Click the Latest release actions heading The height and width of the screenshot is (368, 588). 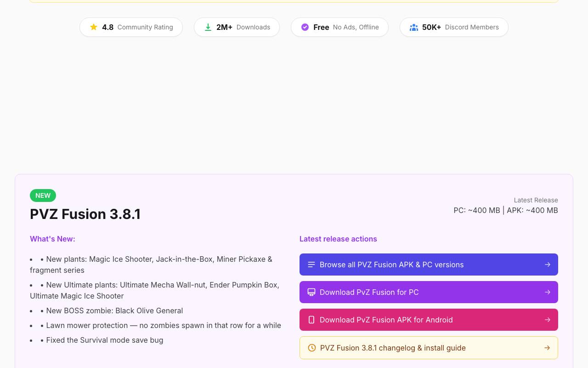338,239
